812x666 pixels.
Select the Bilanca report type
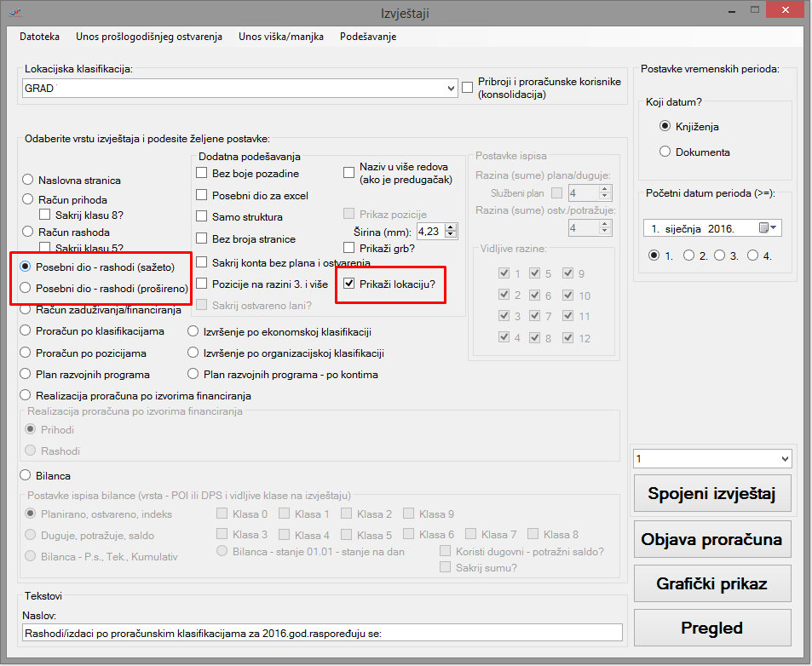pyautogui.click(x=28, y=475)
